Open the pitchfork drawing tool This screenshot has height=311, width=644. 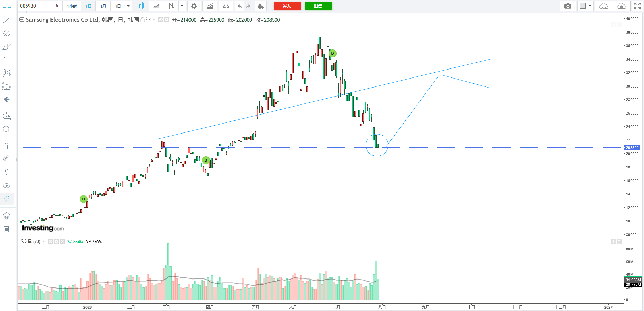pos(7,34)
